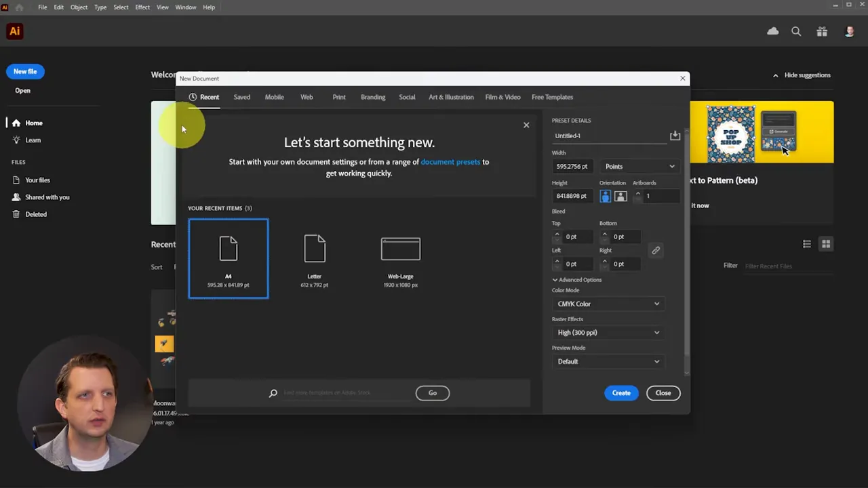The height and width of the screenshot is (488, 868).
Task: Select landscape orientation icon
Action: click(x=620, y=196)
